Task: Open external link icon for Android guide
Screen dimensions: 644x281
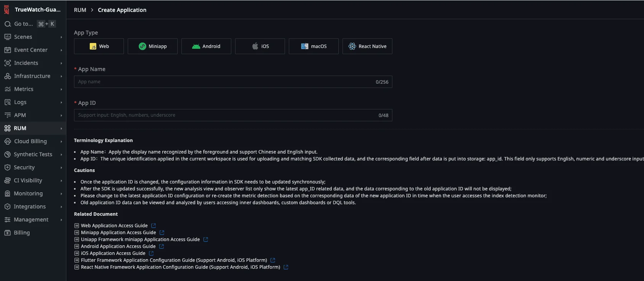Action: (161, 246)
